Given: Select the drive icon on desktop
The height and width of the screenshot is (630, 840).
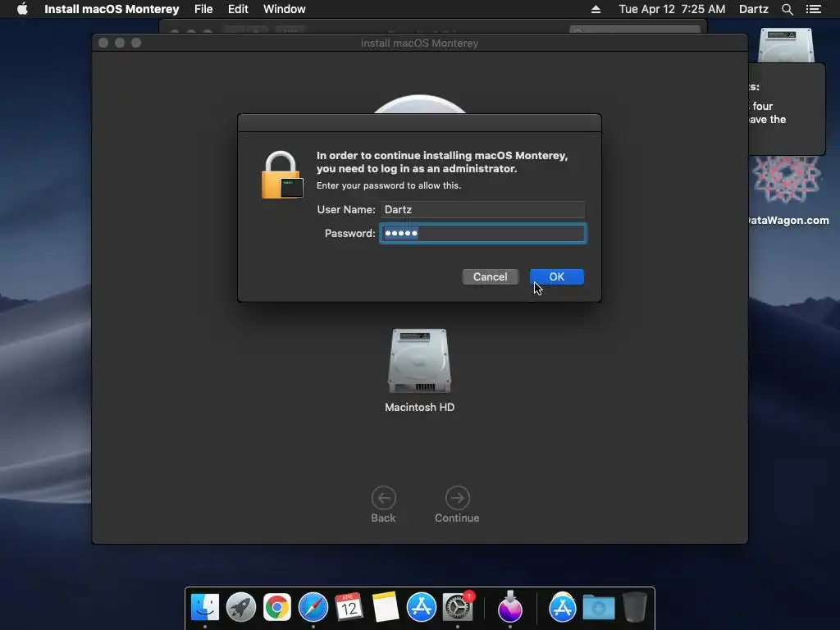Looking at the screenshot, I should coord(786,45).
